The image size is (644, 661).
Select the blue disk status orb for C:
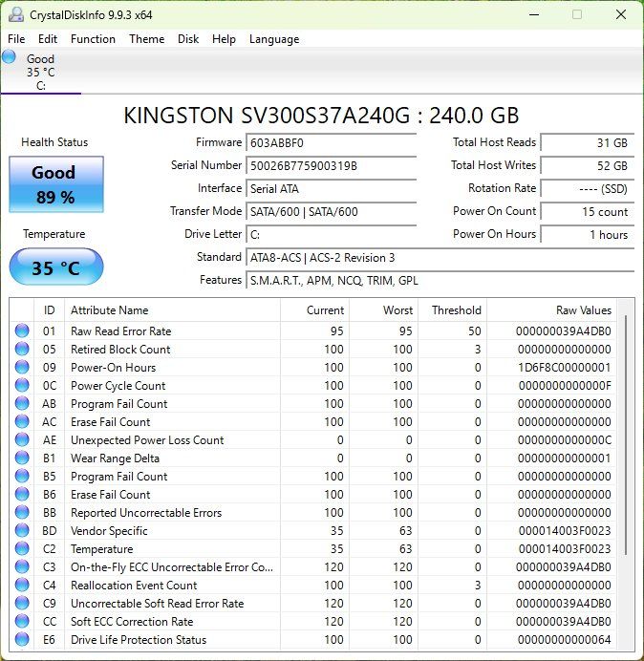click(9, 57)
